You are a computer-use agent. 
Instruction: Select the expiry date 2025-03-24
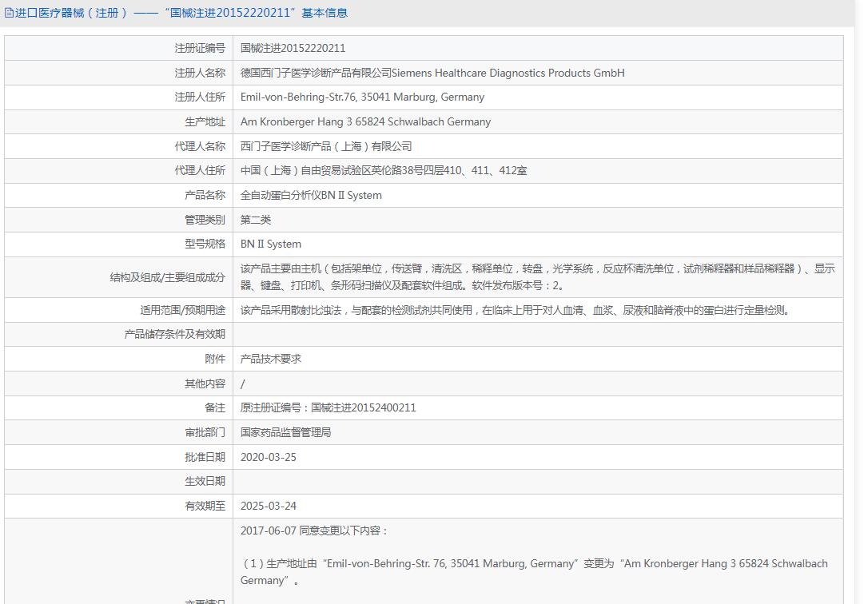coord(269,506)
